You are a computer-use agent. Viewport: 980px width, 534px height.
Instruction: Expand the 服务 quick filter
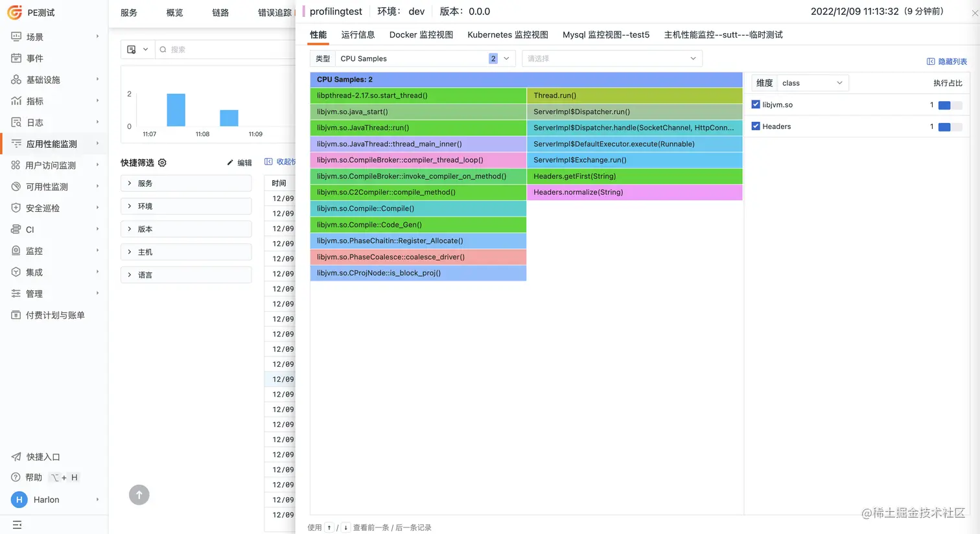click(186, 183)
